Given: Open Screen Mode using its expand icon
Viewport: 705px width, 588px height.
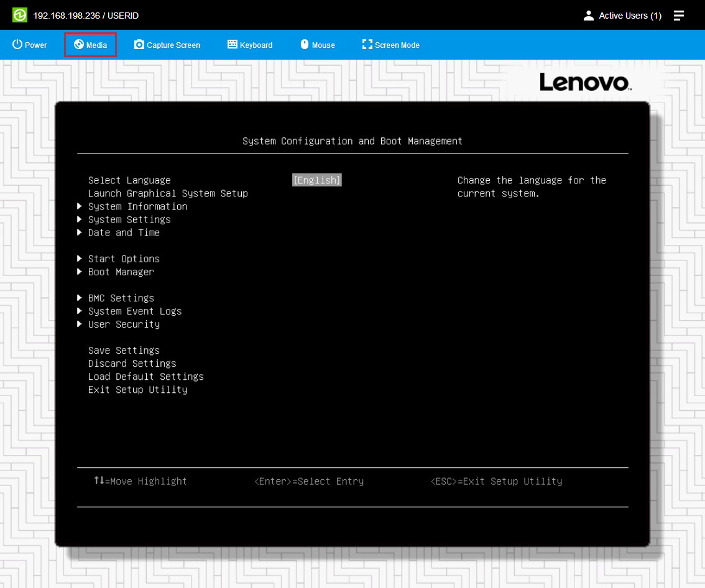Looking at the screenshot, I should point(366,44).
